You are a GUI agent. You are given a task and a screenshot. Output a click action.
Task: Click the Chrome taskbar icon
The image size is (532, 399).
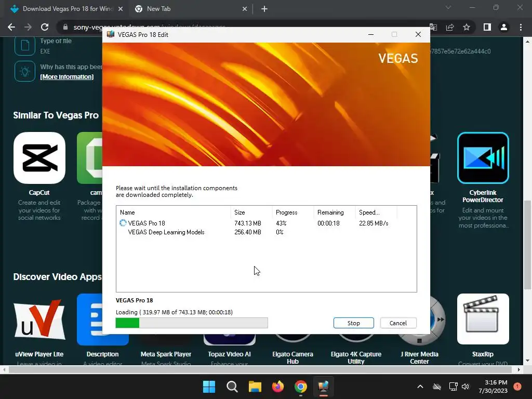click(x=301, y=387)
